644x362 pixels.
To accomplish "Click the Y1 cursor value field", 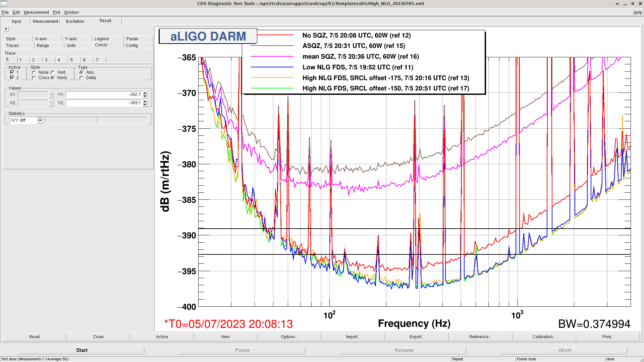I will (104, 95).
